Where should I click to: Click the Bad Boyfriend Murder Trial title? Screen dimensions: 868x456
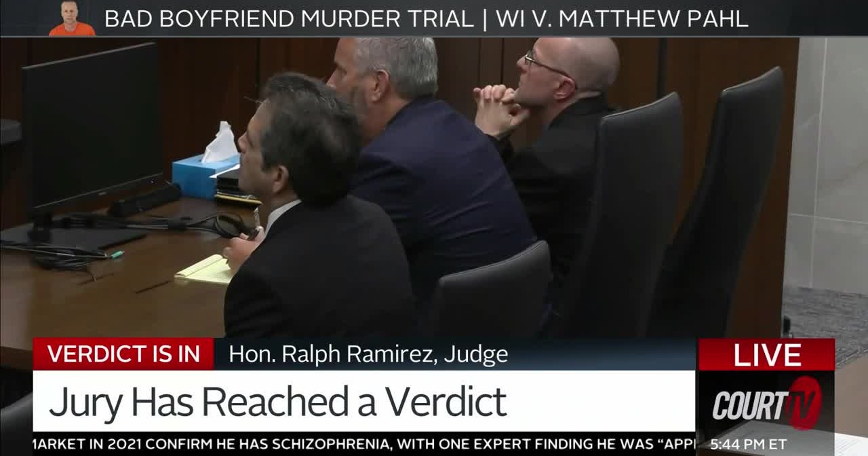[289, 19]
